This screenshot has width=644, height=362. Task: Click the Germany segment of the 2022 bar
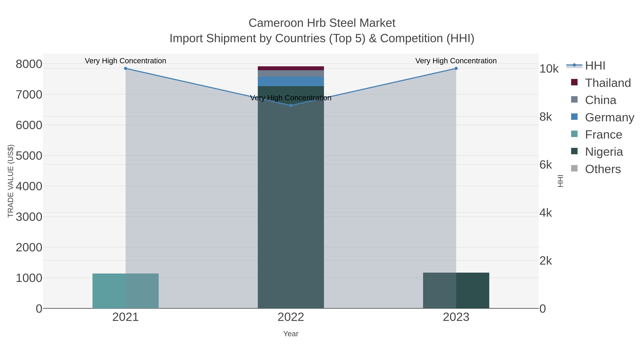click(x=291, y=82)
